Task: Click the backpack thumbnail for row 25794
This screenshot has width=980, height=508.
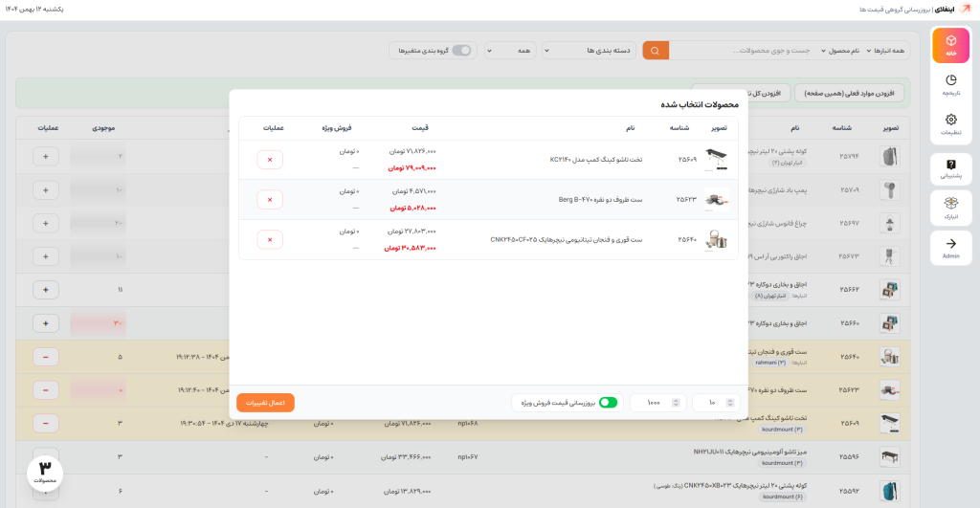Action: click(x=889, y=156)
